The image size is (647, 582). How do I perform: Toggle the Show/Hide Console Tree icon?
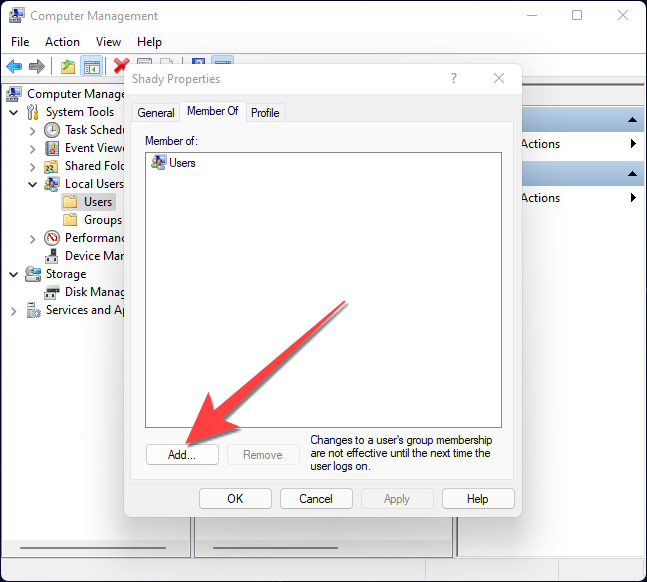pos(91,66)
